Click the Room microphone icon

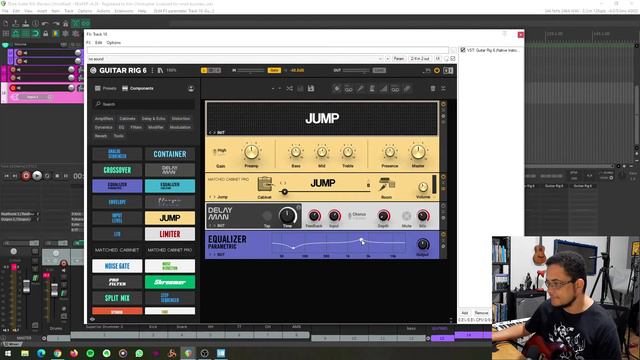click(386, 184)
